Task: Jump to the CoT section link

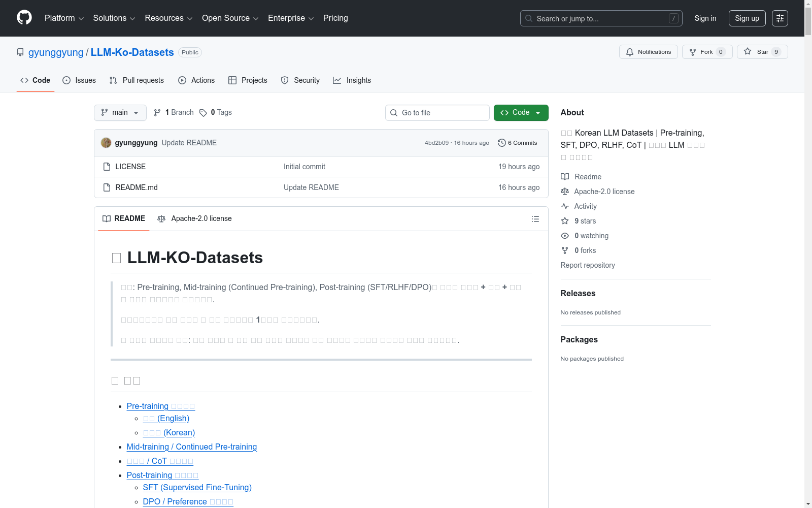Action: [x=160, y=461]
